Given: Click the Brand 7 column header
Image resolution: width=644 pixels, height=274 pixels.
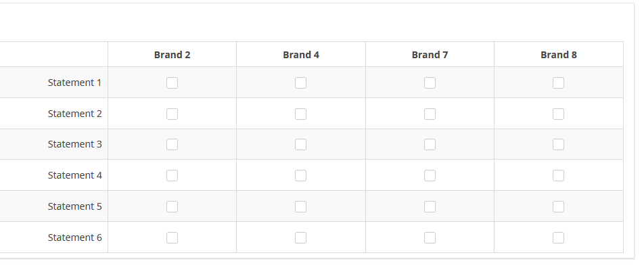Looking at the screenshot, I should click(x=430, y=55).
